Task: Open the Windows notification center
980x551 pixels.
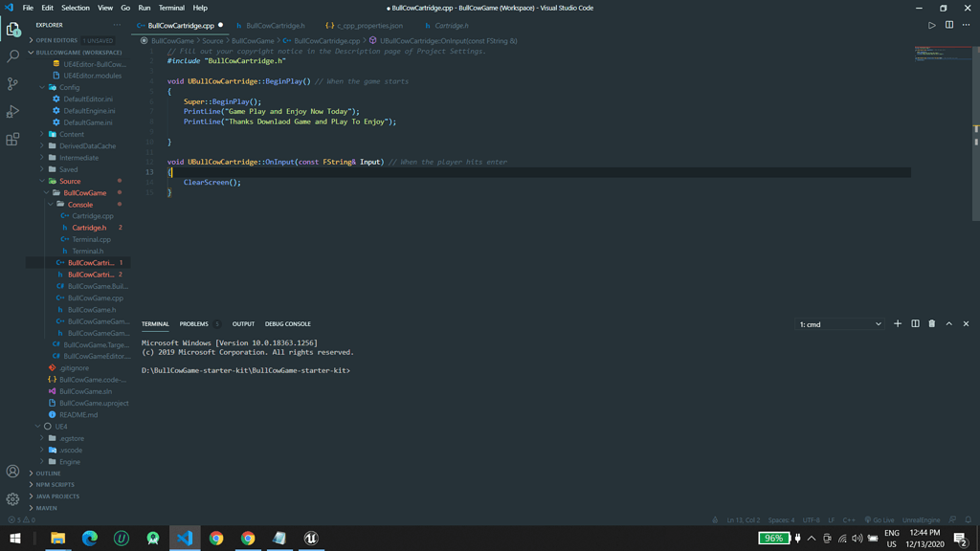Action: (x=961, y=538)
